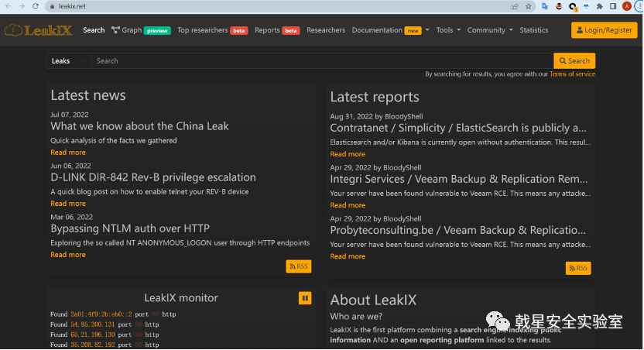Click the LeakIX logo
Viewport: 644px width, 350px height.
tap(38, 30)
